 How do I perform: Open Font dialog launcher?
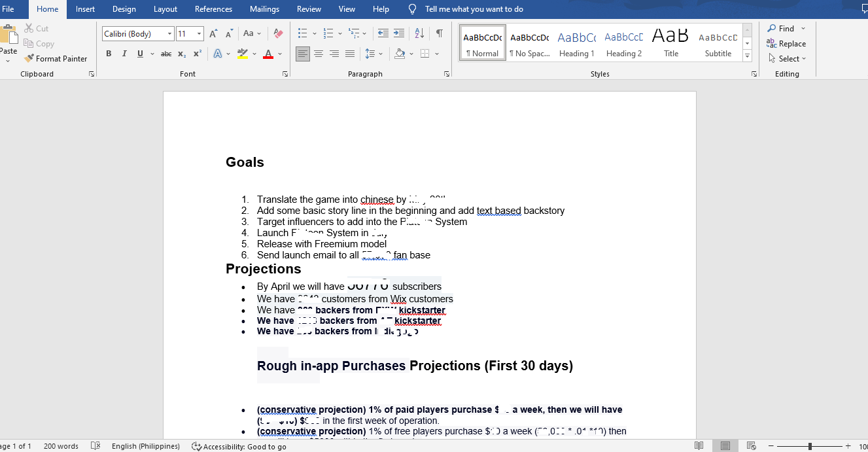point(285,75)
